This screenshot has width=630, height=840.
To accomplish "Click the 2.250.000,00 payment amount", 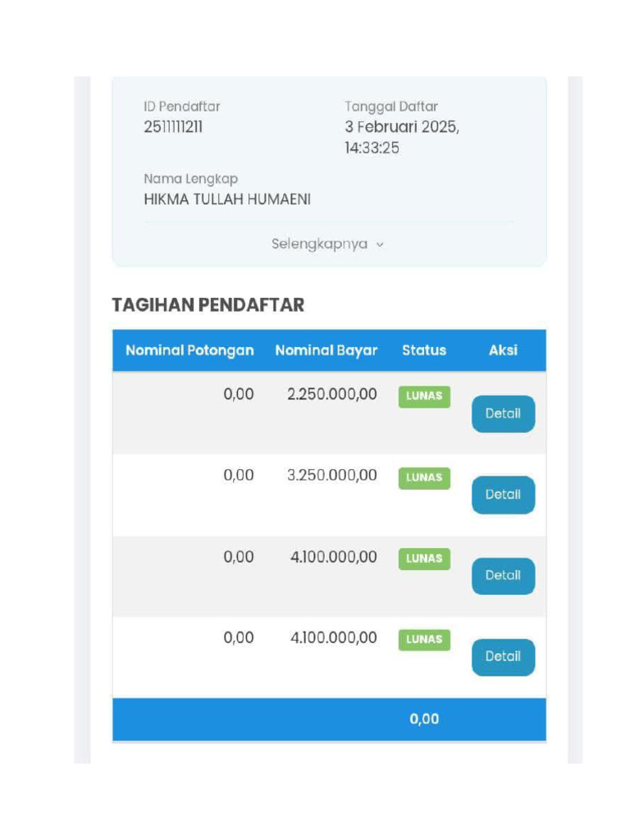I will click(x=332, y=395).
